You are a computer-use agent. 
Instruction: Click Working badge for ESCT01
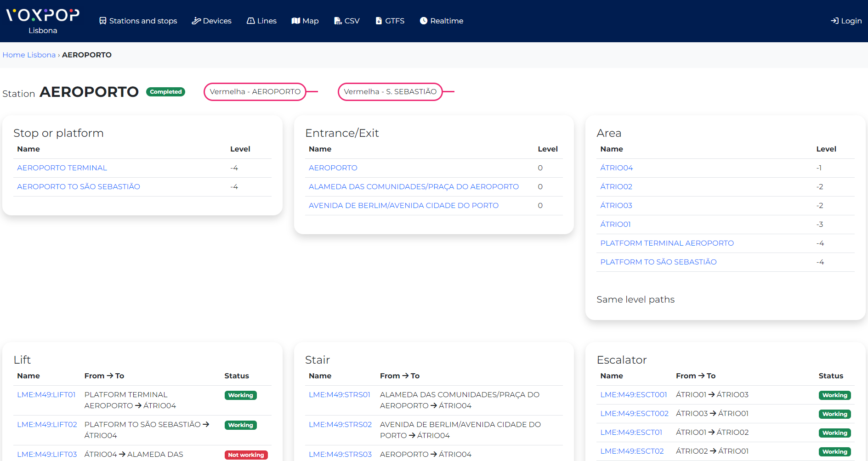pyautogui.click(x=835, y=433)
